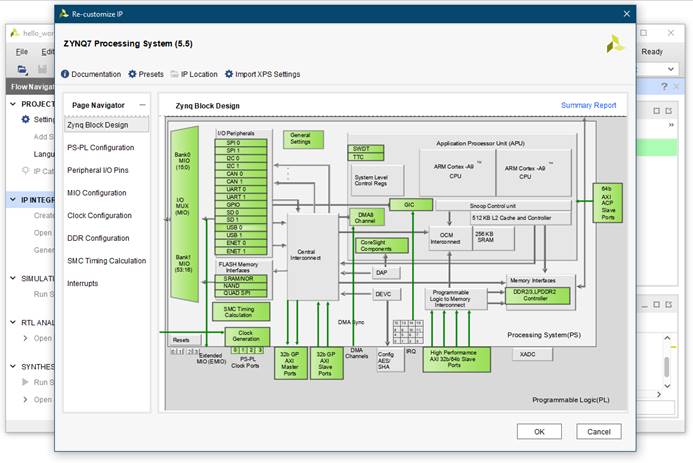Open Presets gear icon
The image size is (693, 463).
[132, 74]
